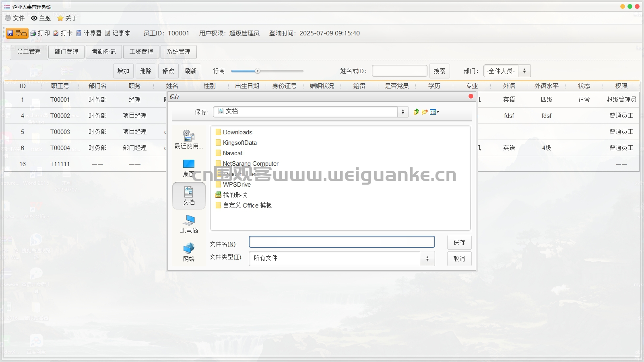Click the 导出 export icon button
This screenshot has height=362, width=644.
point(17,33)
